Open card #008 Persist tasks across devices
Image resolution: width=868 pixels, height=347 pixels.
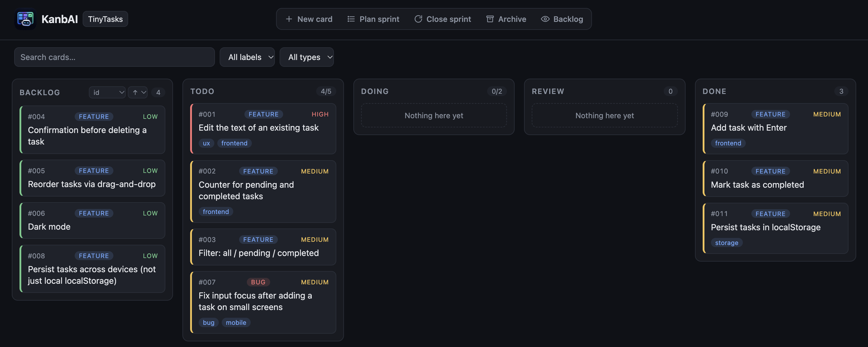[93, 269]
